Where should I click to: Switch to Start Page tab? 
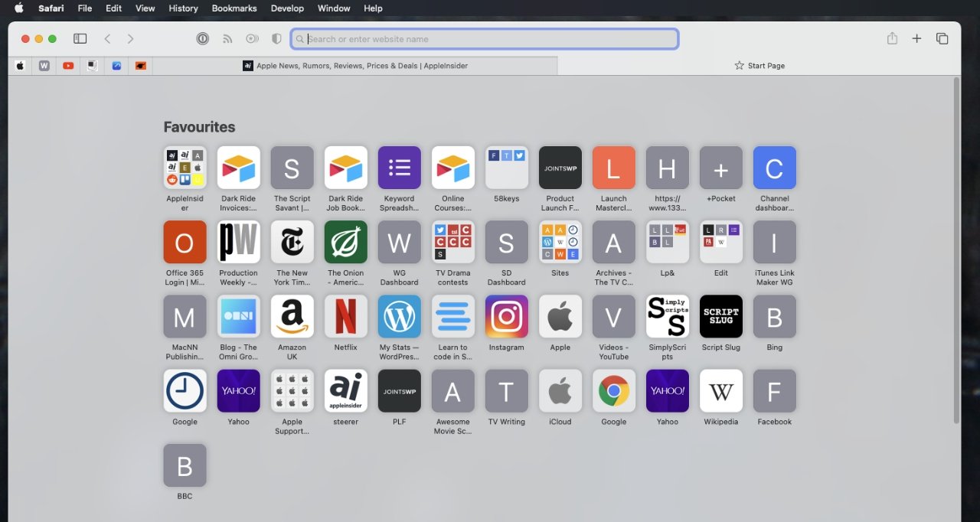pos(759,66)
